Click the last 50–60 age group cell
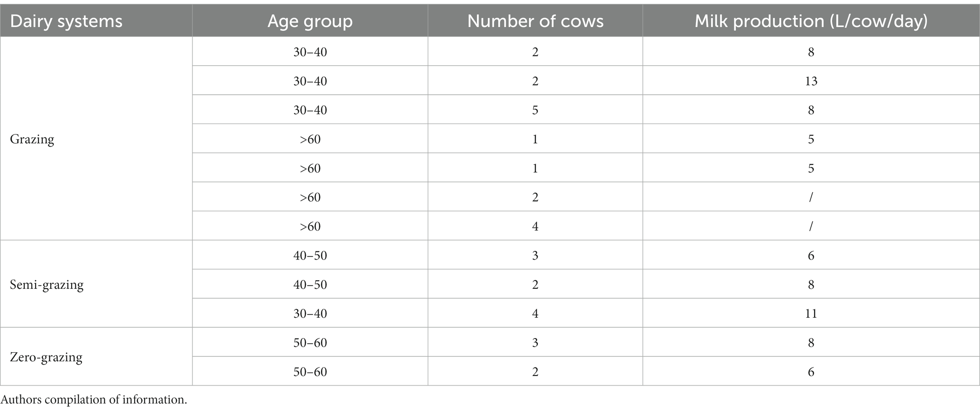Viewport: 980px width, 412px height. click(x=310, y=372)
